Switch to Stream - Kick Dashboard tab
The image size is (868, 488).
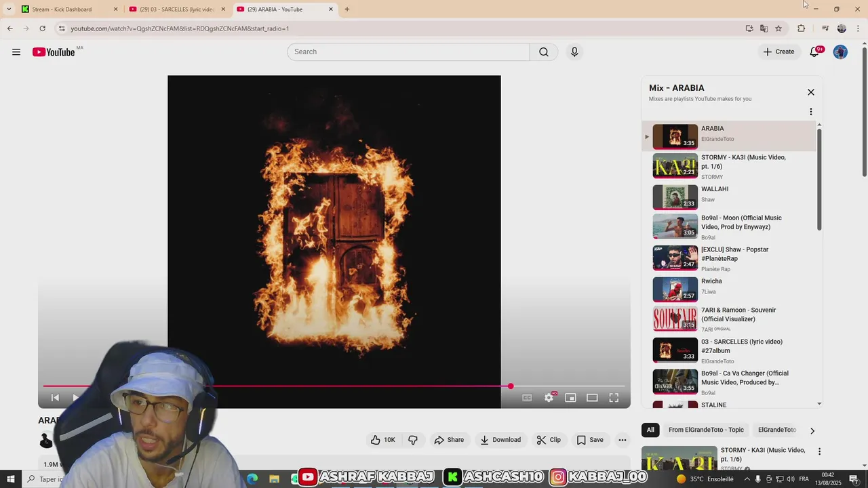pyautogui.click(x=69, y=9)
